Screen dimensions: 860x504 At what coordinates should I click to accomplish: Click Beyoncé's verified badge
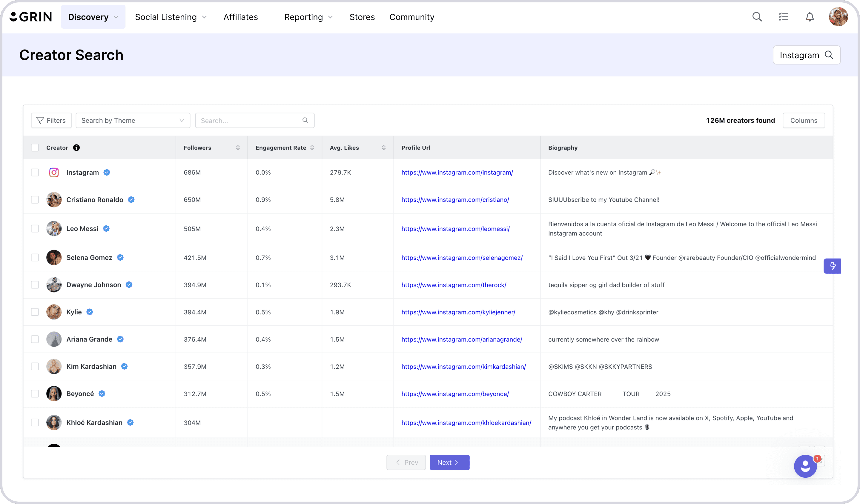tap(102, 394)
